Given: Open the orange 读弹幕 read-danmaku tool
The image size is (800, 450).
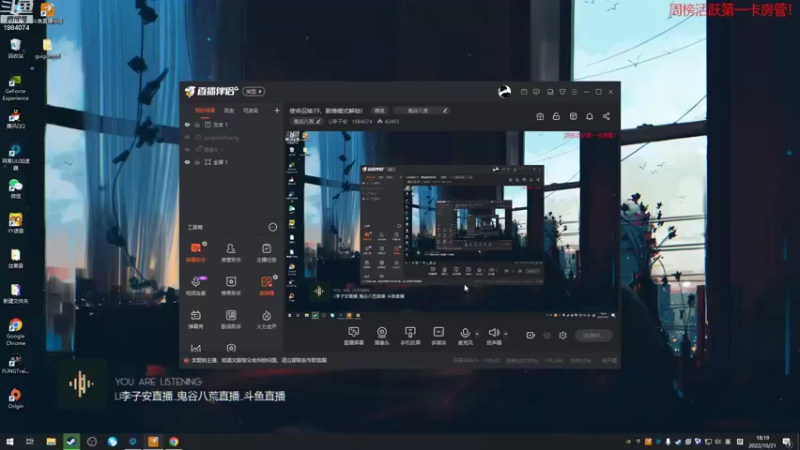Looking at the screenshot, I should [266, 286].
